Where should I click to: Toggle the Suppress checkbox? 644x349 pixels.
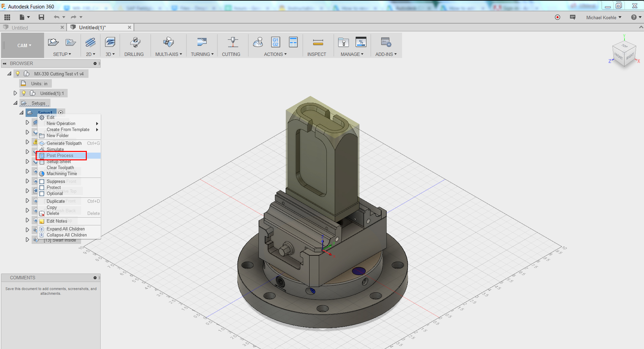(42, 182)
